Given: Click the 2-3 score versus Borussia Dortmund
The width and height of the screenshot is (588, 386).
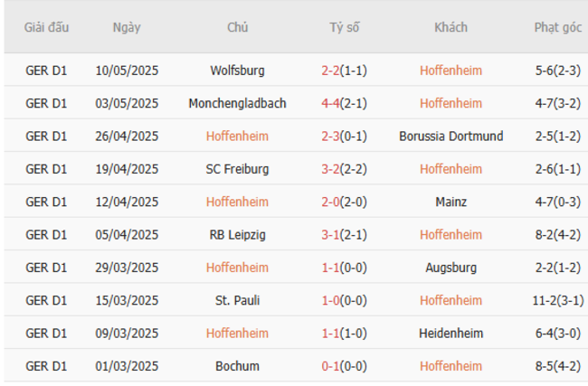Looking at the screenshot, I should click(330, 137).
